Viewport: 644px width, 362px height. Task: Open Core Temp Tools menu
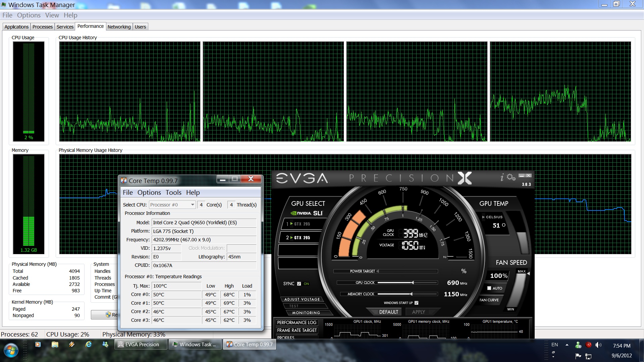coord(173,192)
